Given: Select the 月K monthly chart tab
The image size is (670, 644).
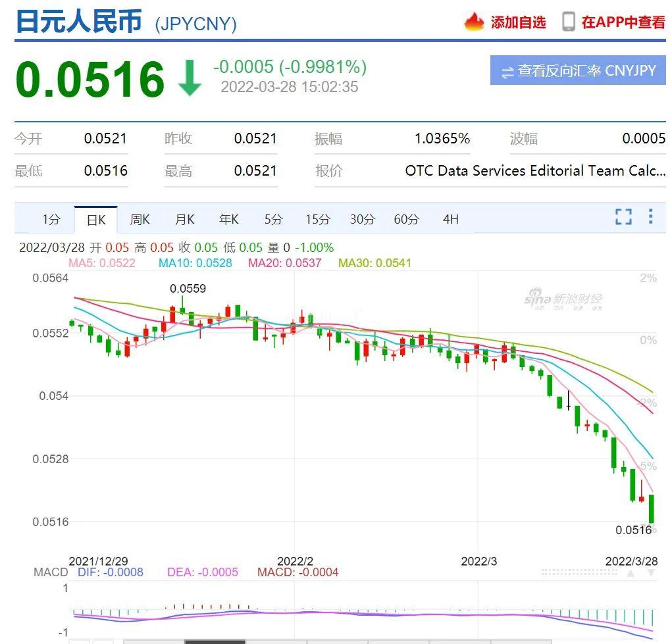Looking at the screenshot, I should coord(184,220).
